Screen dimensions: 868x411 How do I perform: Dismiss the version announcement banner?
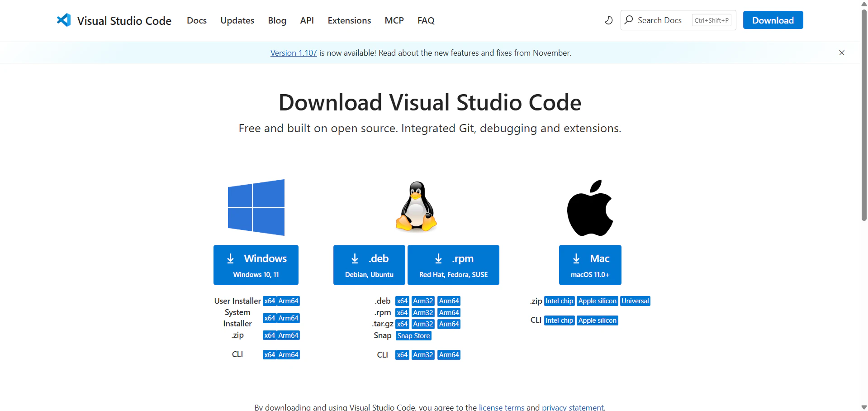842,53
